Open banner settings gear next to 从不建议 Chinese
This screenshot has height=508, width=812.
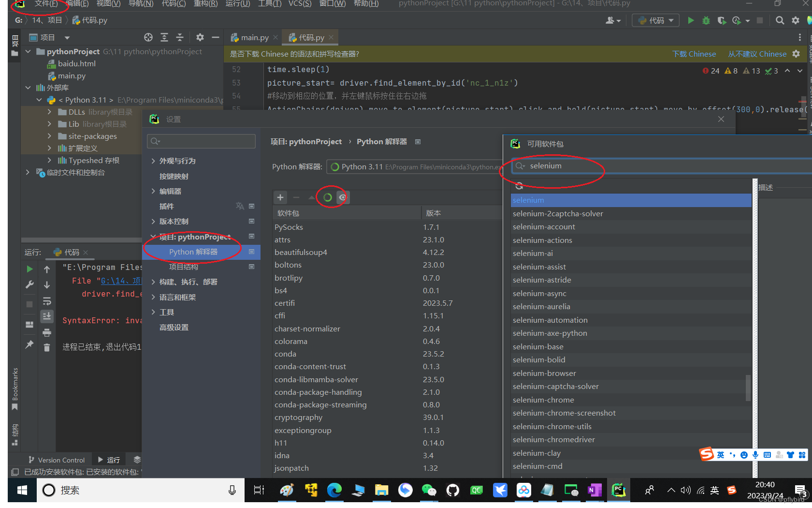[796, 54]
